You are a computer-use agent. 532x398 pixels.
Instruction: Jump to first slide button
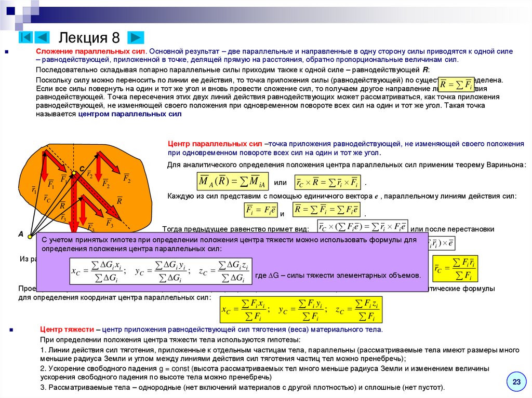(25, 37)
